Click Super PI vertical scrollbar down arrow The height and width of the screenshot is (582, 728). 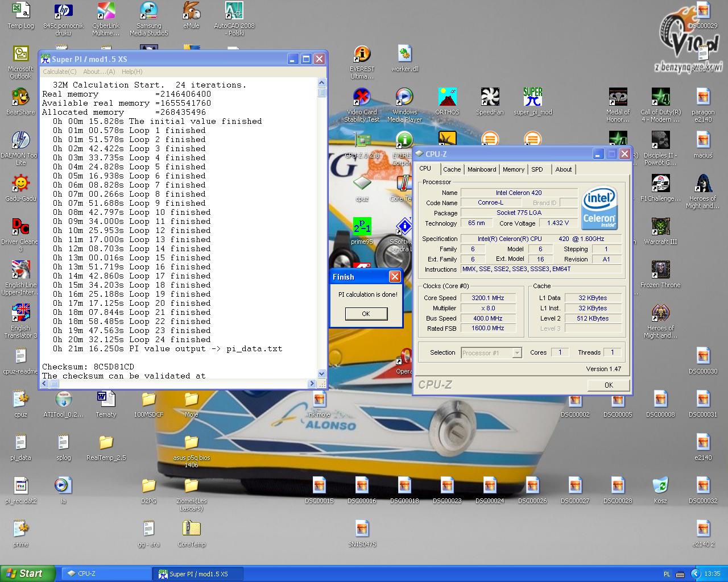[322, 373]
